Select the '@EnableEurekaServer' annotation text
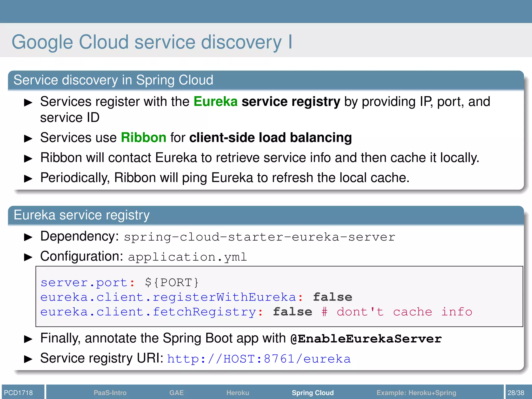This screenshot has width=532, height=399. 366,339
